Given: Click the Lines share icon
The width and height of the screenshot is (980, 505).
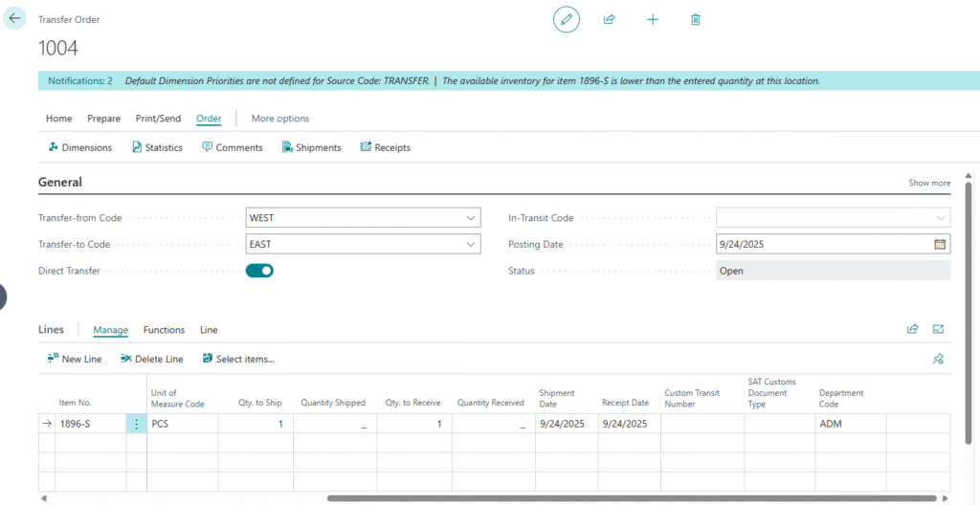Looking at the screenshot, I should click(x=912, y=329).
